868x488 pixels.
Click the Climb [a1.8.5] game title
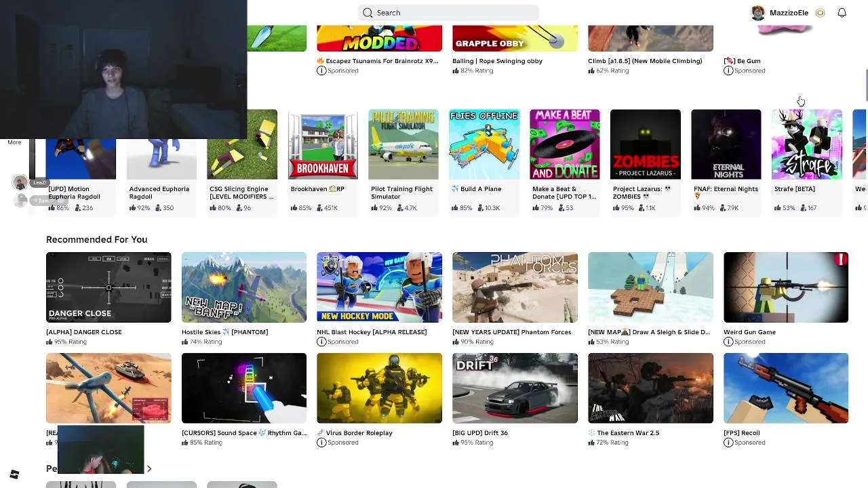645,61
